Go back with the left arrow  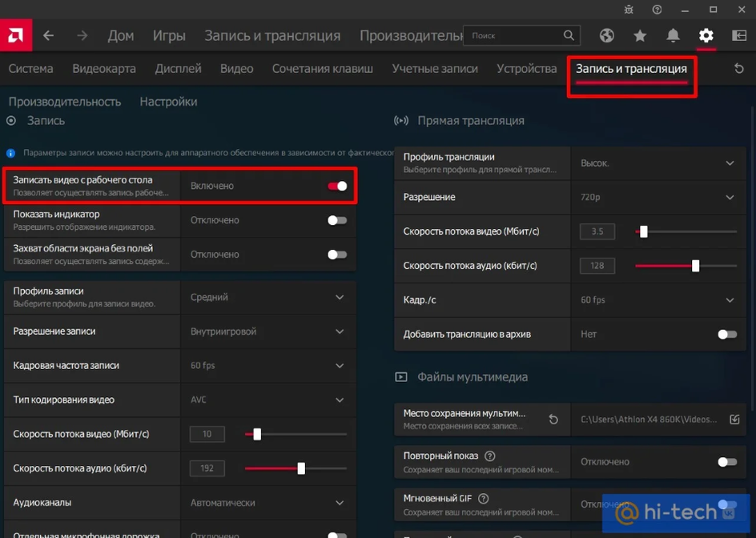click(x=48, y=35)
